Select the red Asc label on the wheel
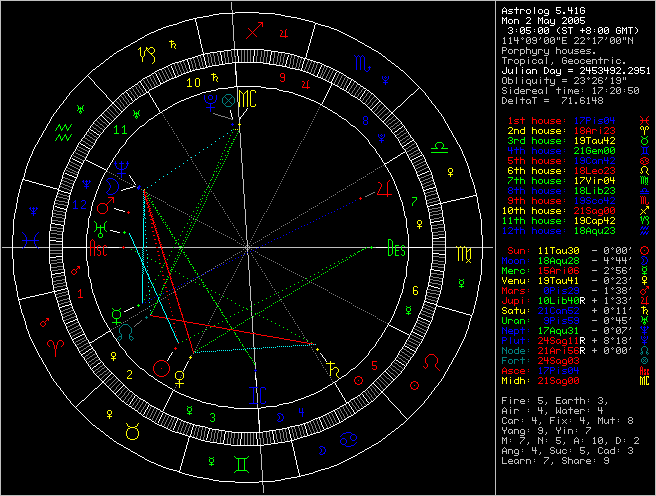The height and width of the screenshot is (496, 656). [99, 250]
